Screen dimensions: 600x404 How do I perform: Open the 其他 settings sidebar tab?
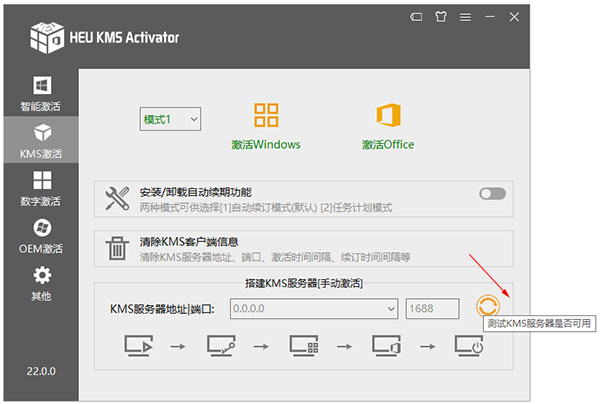tap(42, 283)
